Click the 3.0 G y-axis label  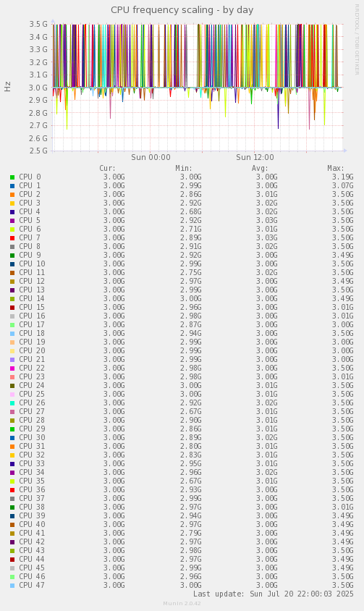tap(38, 88)
